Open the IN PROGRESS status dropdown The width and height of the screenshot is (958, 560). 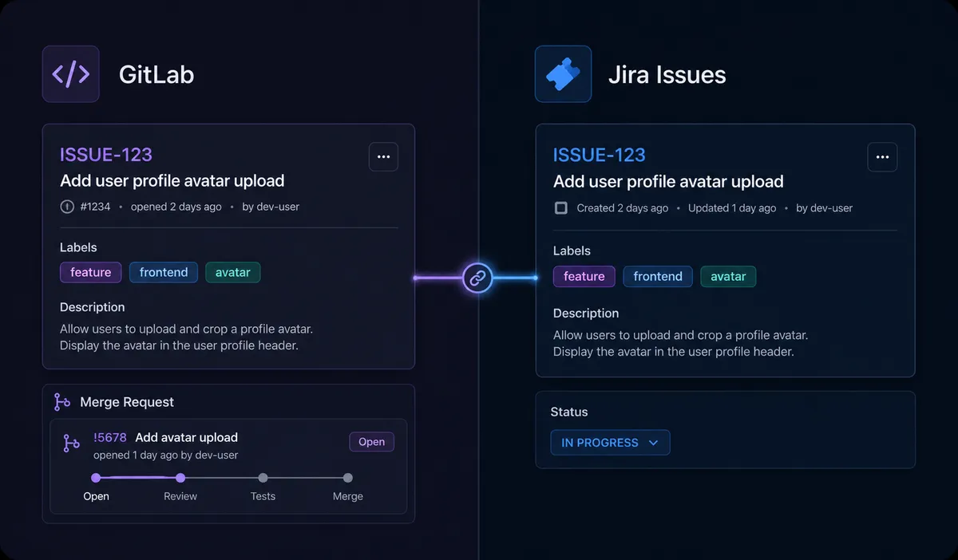[x=610, y=443]
